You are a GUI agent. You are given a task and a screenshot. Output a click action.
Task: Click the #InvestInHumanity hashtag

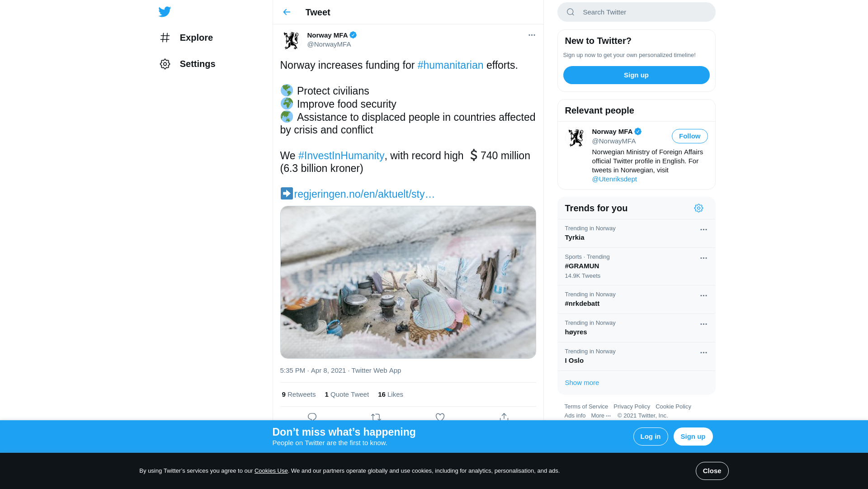tap(341, 156)
